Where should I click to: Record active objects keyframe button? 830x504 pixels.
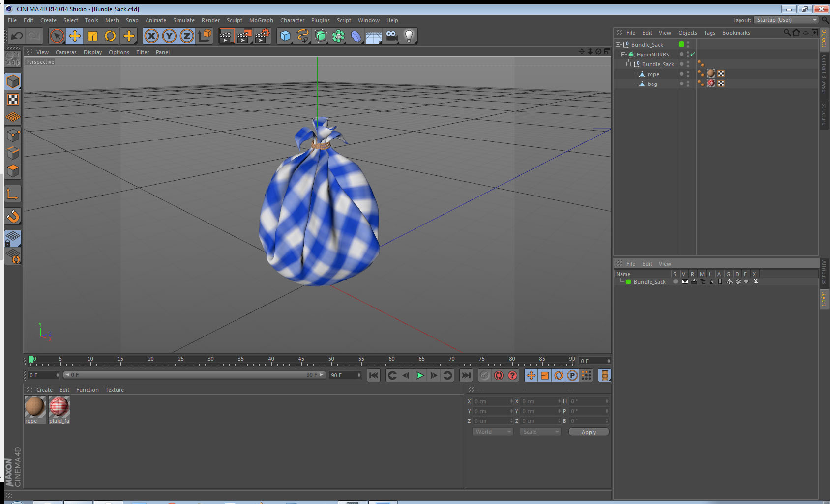[485, 375]
